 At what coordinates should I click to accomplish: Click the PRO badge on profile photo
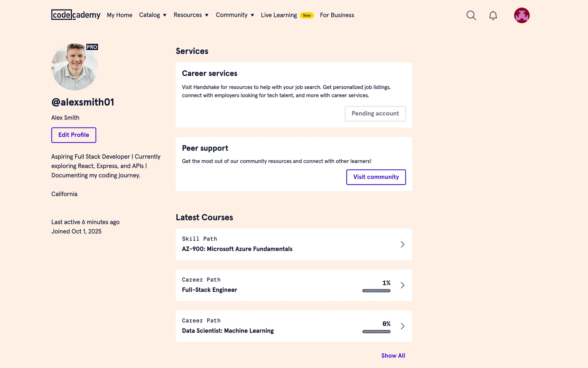(92, 47)
